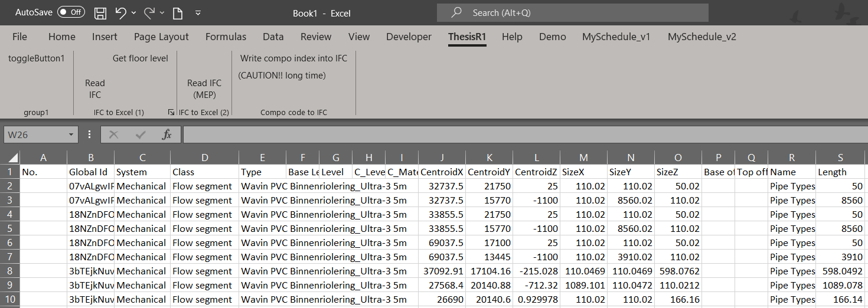Open the Review tab
Screen dimensions: 868x308
(x=316, y=37)
